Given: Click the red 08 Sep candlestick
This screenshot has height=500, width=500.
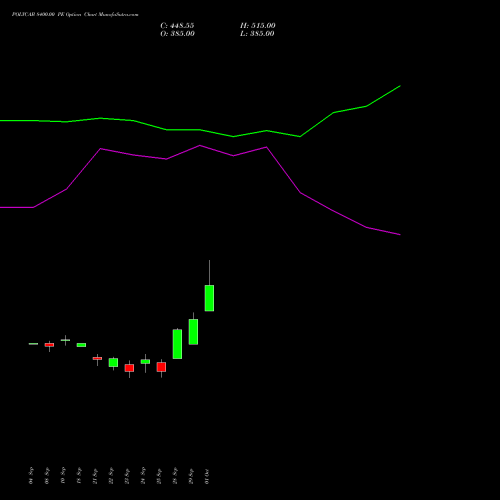Looking at the screenshot, I should pos(49,345).
